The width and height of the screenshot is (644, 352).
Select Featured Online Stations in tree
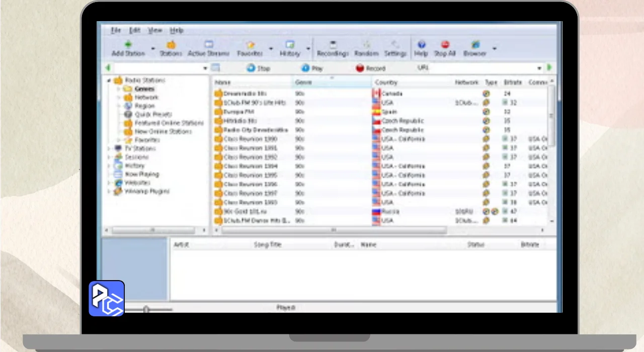point(169,123)
